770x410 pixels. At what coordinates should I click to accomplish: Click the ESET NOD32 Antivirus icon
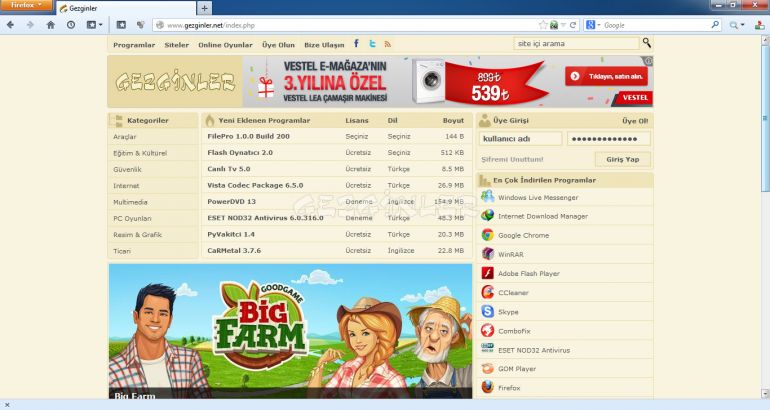pos(487,349)
